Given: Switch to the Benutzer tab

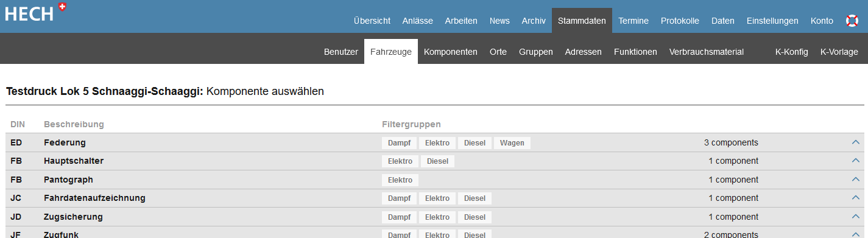Looking at the screenshot, I should click(x=341, y=52).
